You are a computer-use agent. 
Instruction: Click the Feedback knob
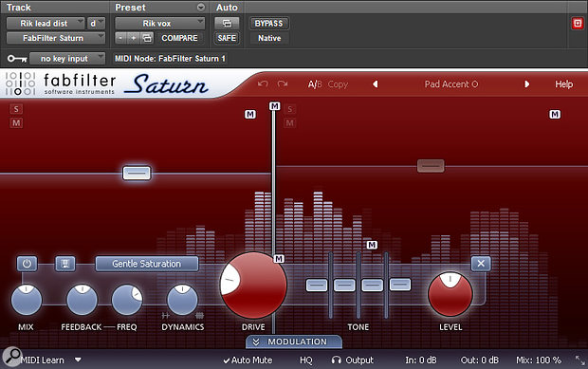[x=82, y=300]
